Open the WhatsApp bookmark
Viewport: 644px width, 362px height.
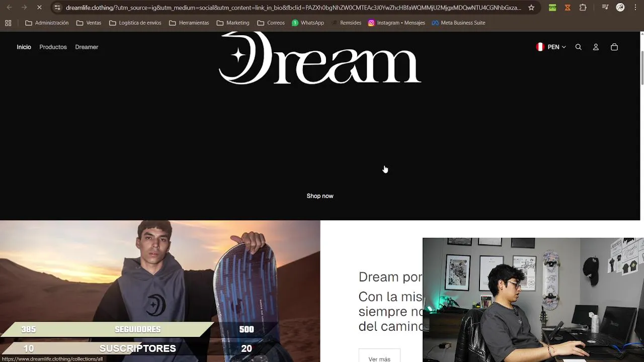pyautogui.click(x=308, y=23)
